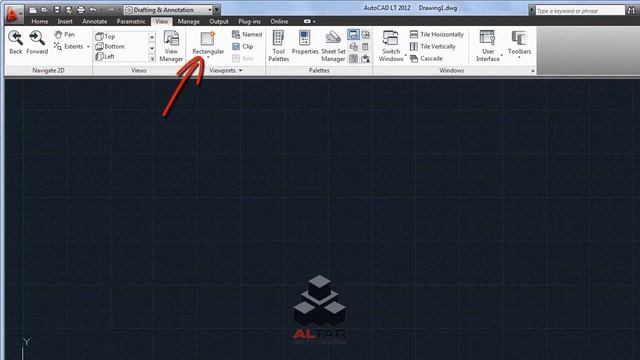Switch to the Annotate ribbon tab
Image resolution: width=640 pixels, height=360 pixels.
pos(95,21)
